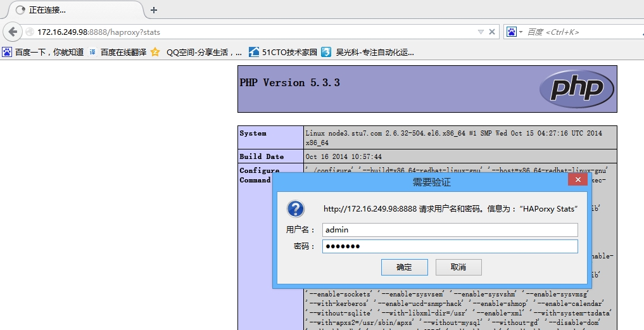Click the PHP Version 5.3.3 heading
This screenshot has height=330, width=644.
tap(289, 82)
